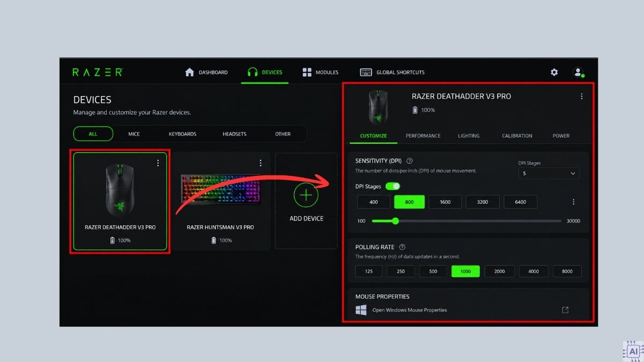Click the 100 minimum DPI value
644x362 pixels.
[361, 221]
